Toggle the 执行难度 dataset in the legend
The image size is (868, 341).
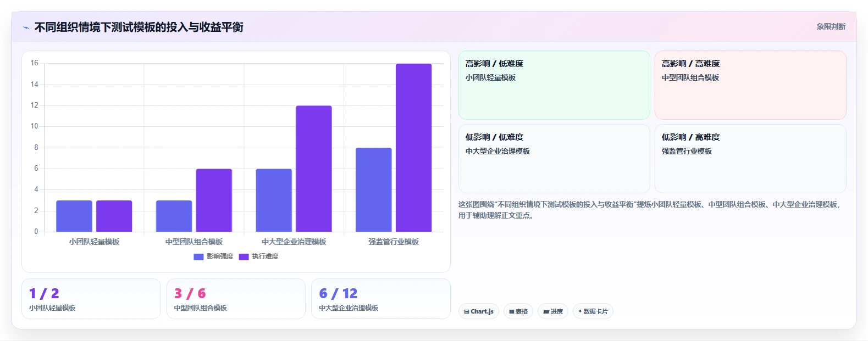point(259,256)
